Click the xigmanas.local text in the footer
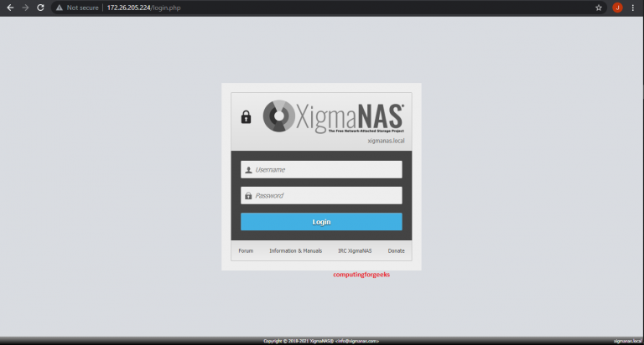Image resolution: width=644 pixels, height=345 pixels. [x=627, y=341]
